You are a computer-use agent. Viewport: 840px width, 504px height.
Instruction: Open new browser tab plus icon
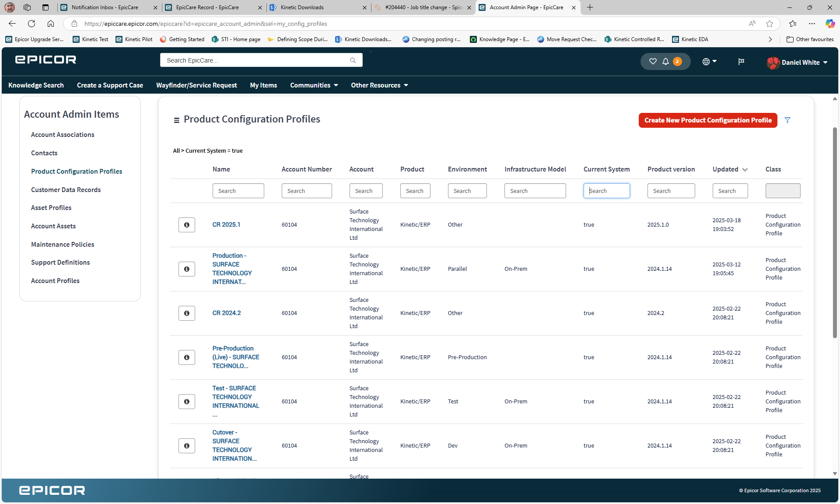click(x=590, y=7)
